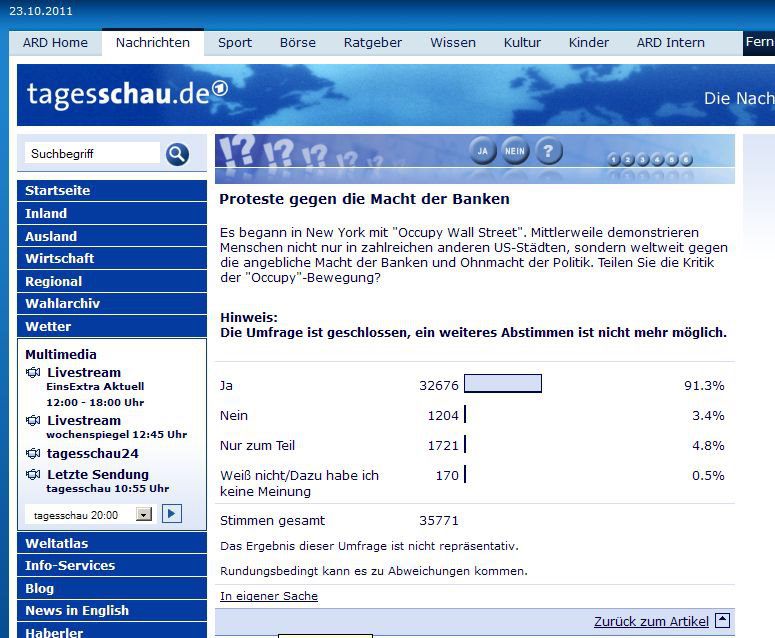The image size is (775, 638).
Task: Click the headline Proteste gegen die Macht der Banken
Action: coord(364,199)
